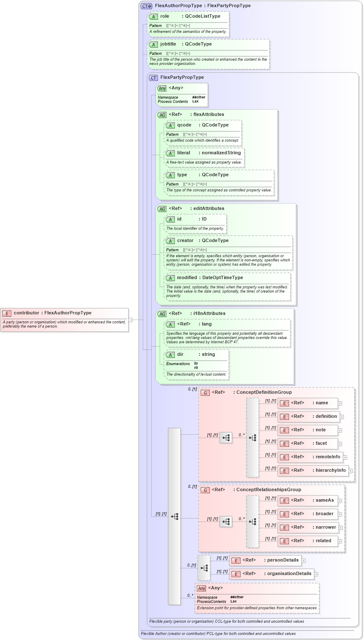Select the 'The directionality of textual content.' text
Viewport: 364px width, 640px height.
196,374
